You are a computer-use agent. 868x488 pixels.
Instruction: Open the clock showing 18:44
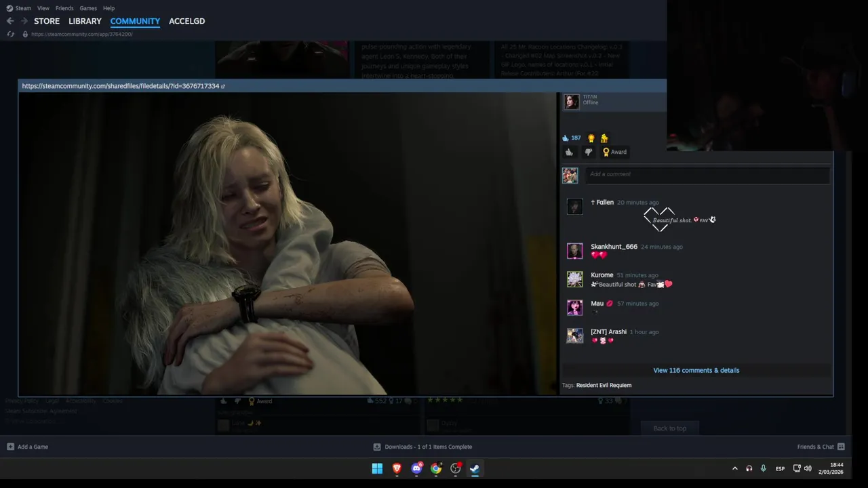pyautogui.click(x=831, y=468)
